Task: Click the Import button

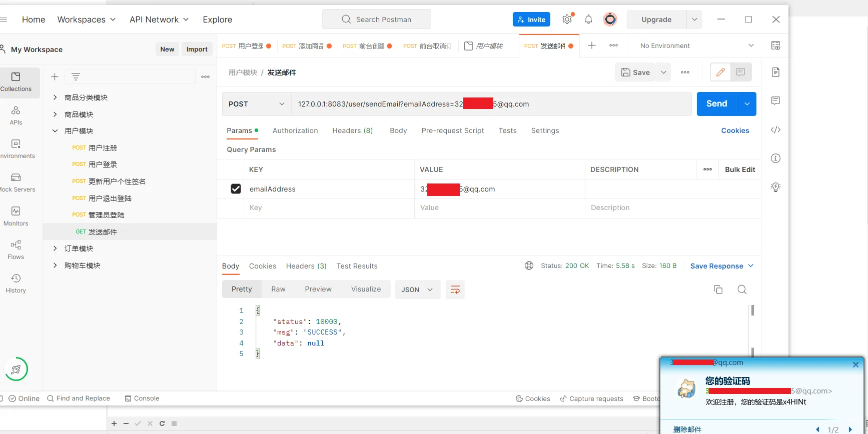Action: tap(197, 49)
